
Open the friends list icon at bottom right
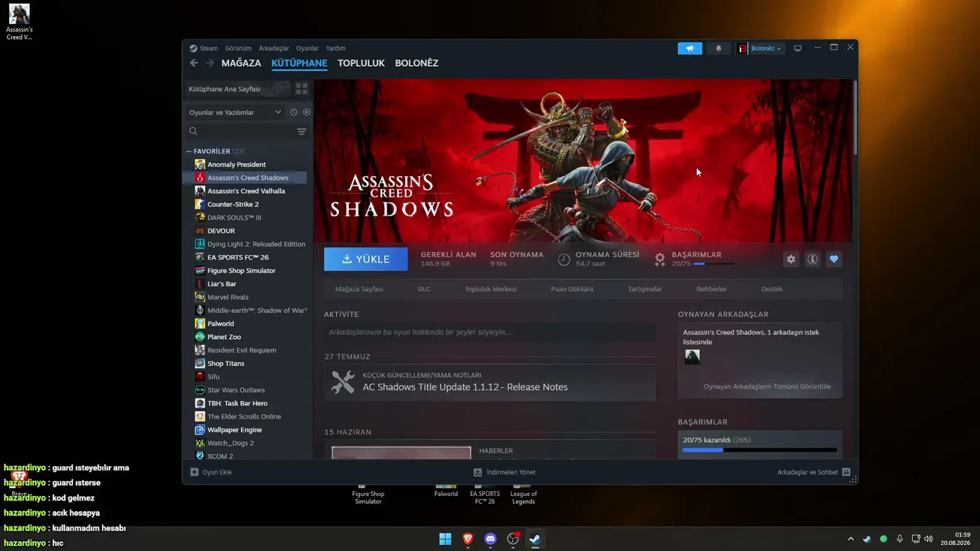[x=846, y=472]
